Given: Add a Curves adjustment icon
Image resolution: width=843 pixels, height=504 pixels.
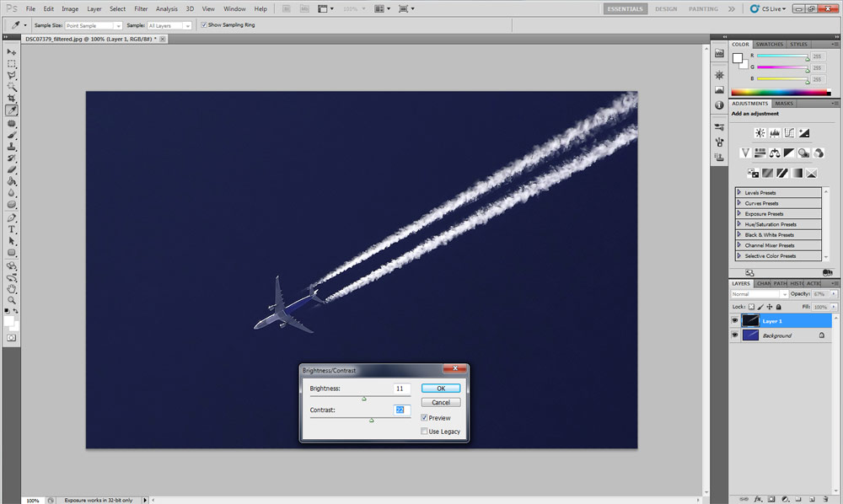Looking at the screenshot, I should pyautogui.click(x=789, y=132).
